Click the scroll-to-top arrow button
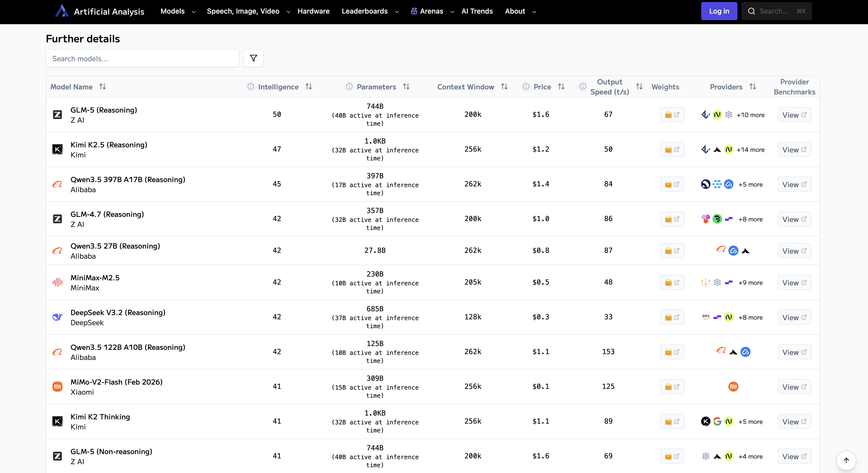Viewport: 868px width, 473px height. [846, 460]
